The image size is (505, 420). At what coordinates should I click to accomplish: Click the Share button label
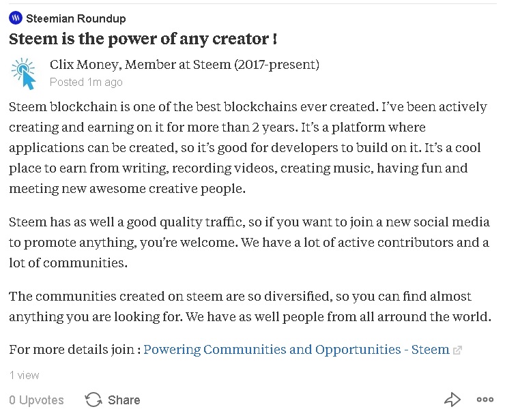[x=124, y=400]
